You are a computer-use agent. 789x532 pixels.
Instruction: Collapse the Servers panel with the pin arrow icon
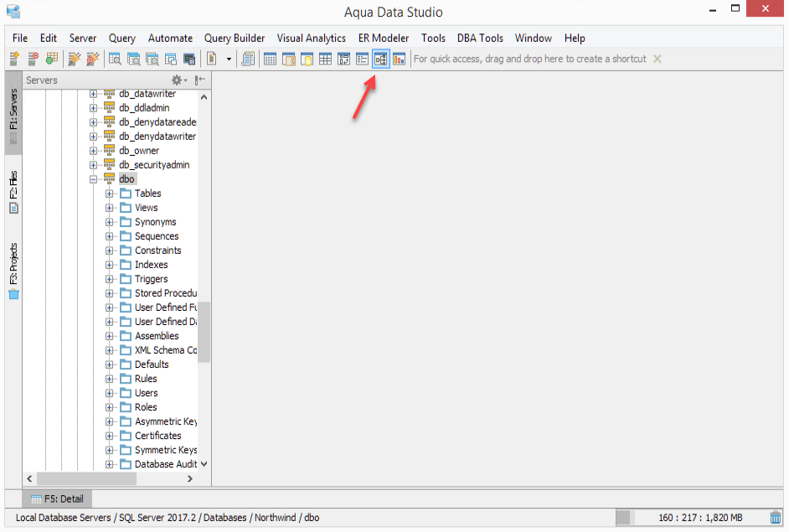(200, 80)
